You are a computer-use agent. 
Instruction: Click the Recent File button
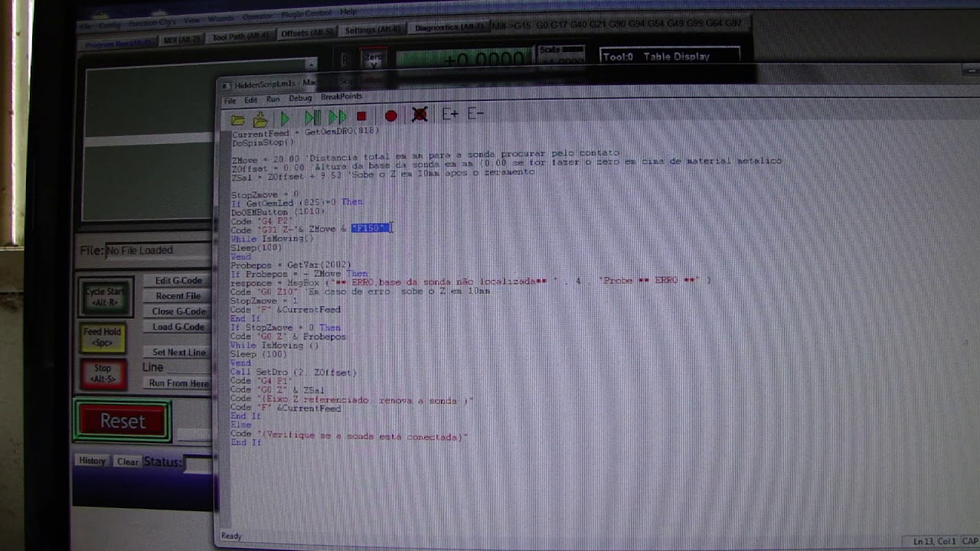point(178,296)
